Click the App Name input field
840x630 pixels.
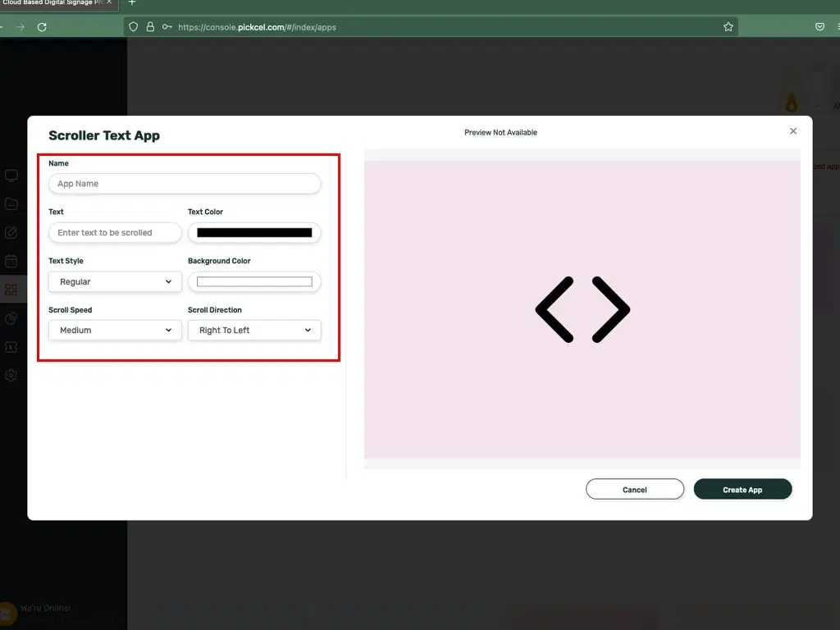[184, 183]
